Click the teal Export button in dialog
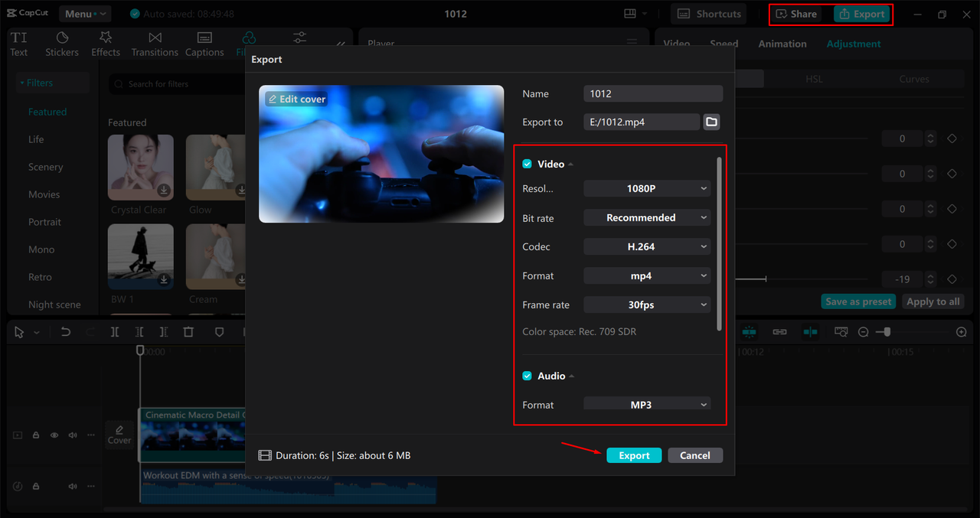 [x=634, y=455]
